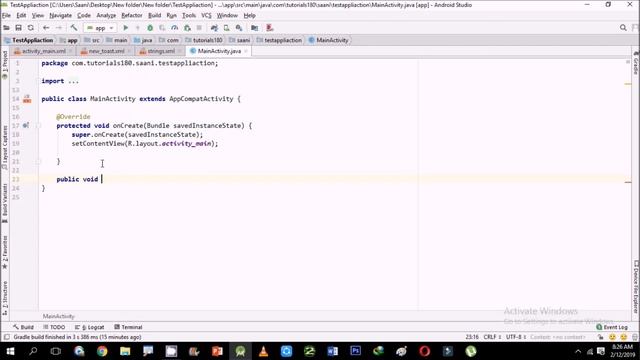
Task: Click the fold end marker beside line 21
Action: tap(38, 162)
